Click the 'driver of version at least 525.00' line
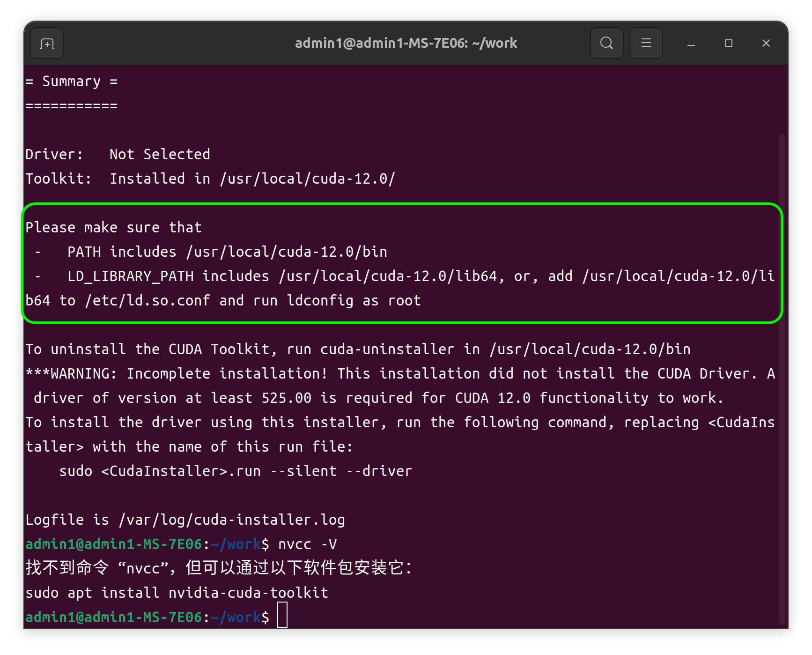Image resolution: width=812 pixels, height=655 pixels. pyautogui.click(x=378, y=398)
